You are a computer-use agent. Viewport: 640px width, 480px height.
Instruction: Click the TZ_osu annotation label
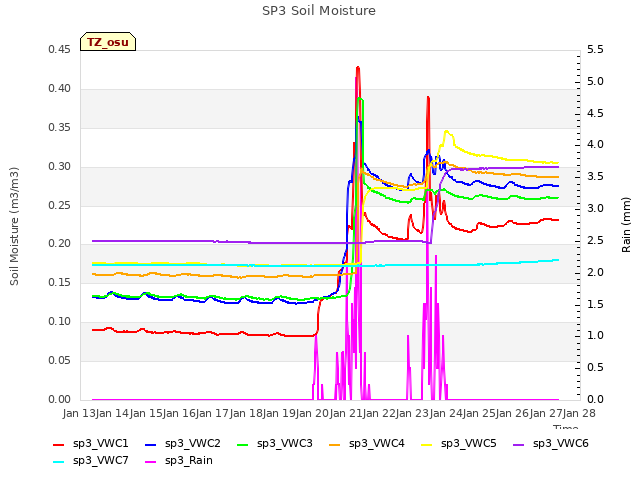click(108, 42)
